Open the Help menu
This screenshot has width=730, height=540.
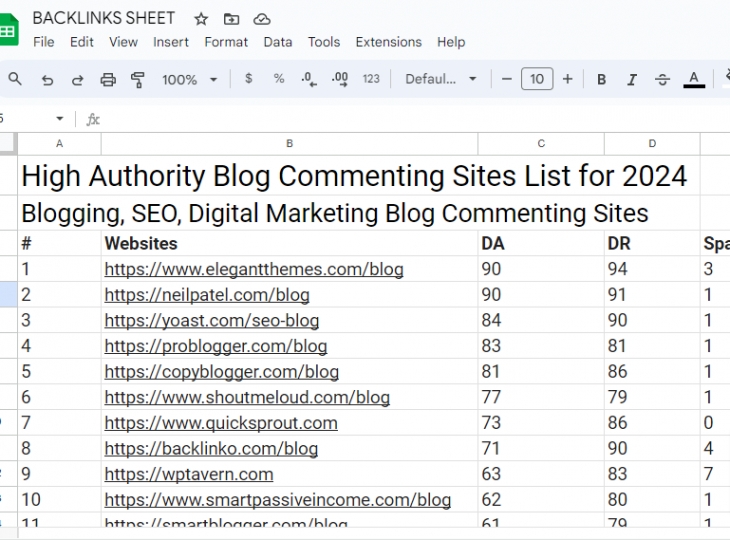point(451,42)
